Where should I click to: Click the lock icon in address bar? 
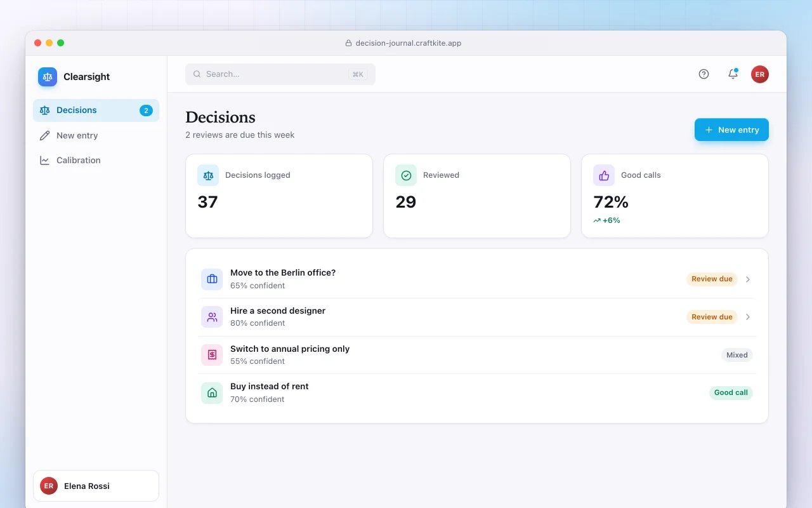tap(348, 43)
